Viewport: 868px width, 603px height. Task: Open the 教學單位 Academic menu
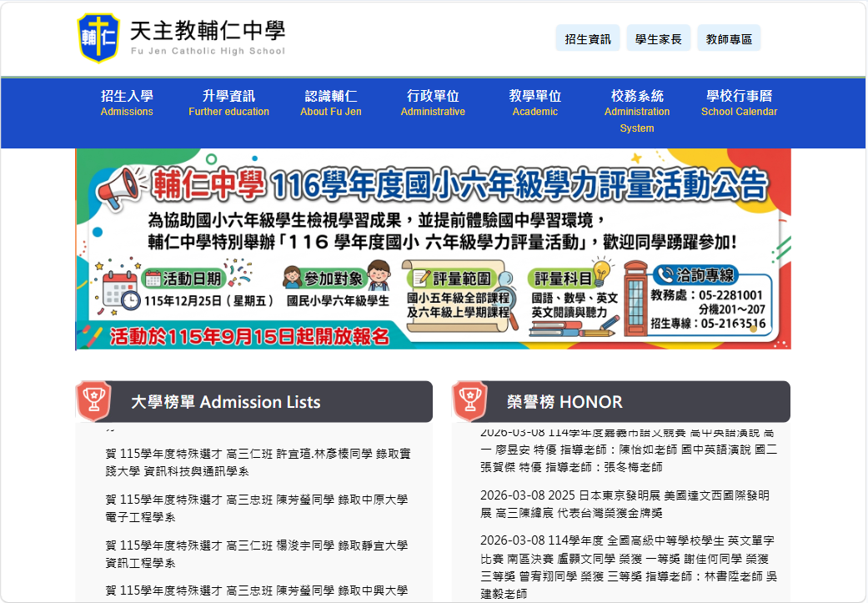pos(534,103)
